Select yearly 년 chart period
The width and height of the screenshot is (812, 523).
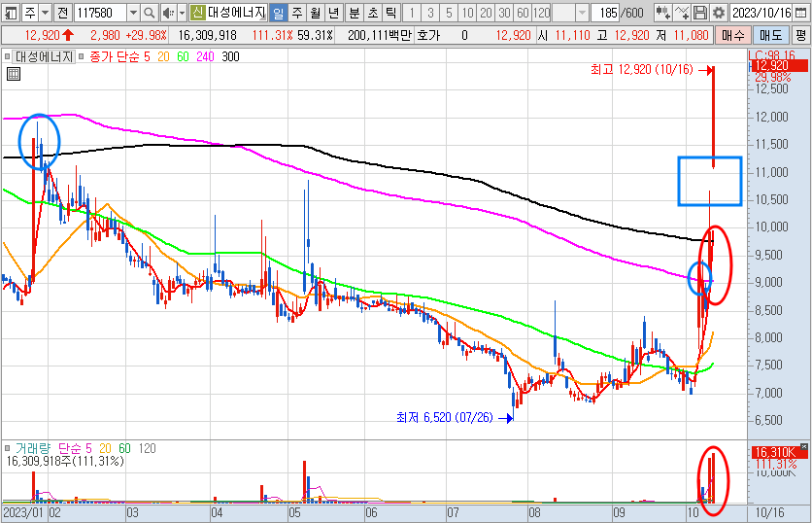click(334, 13)
